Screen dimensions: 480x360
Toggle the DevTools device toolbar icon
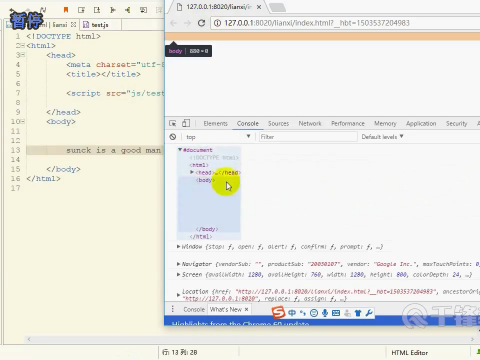click(x=186, y=123)
